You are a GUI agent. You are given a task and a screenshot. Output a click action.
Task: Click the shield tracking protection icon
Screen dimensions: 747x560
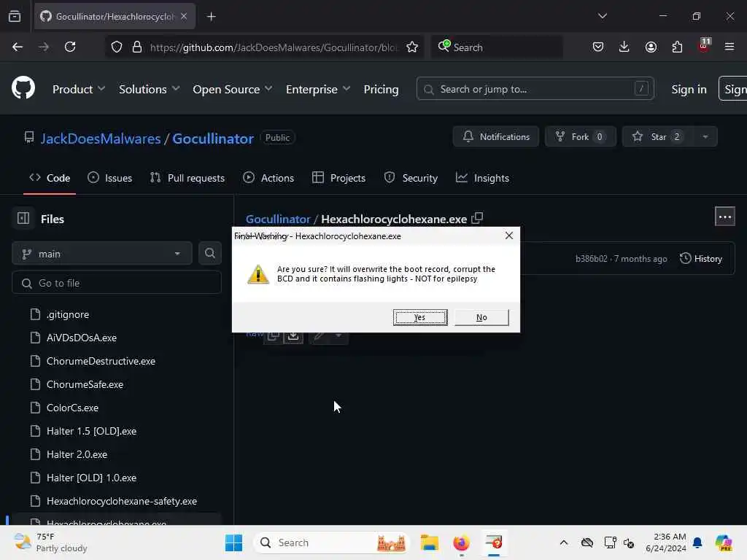tap(117, 47)
